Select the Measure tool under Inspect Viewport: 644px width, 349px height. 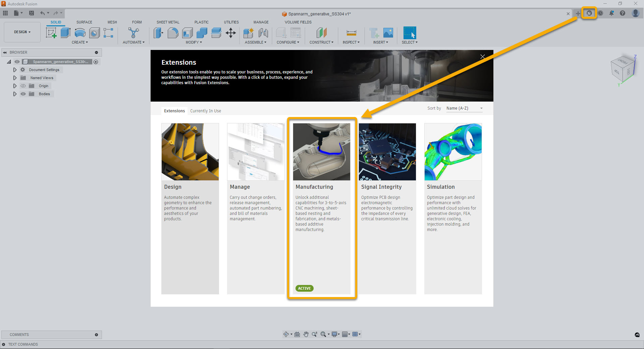[x=351, y=33]
